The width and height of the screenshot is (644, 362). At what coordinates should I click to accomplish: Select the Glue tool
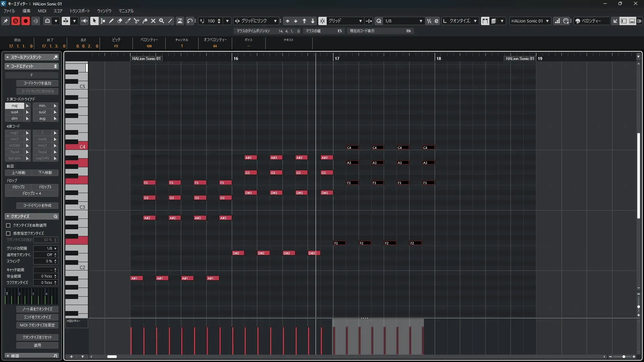(145, 21)
